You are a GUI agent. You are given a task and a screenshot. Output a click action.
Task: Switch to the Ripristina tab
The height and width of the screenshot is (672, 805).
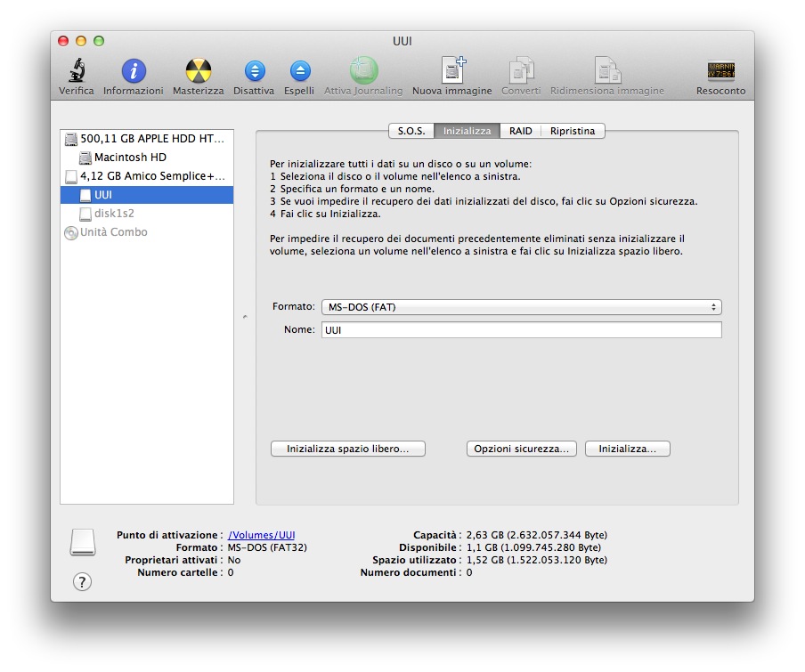point(573,131)
